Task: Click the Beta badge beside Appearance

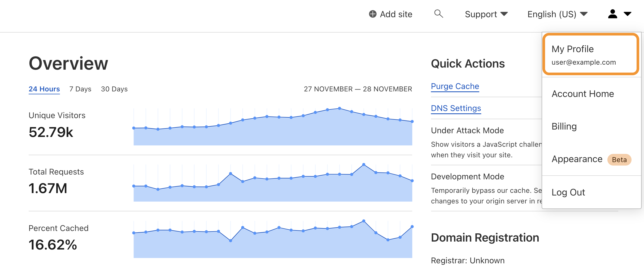Action: [x=619, y=160]
